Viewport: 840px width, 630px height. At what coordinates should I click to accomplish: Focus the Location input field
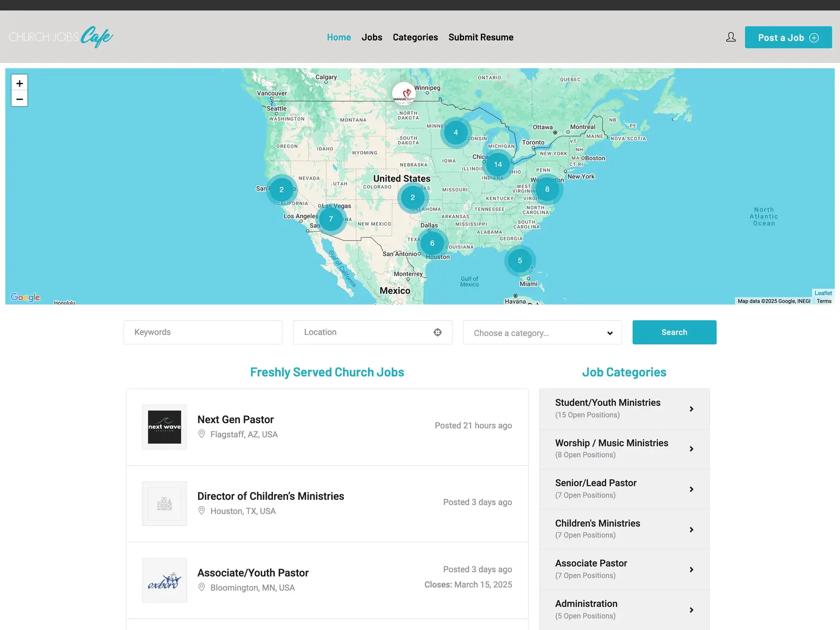pyautogui.click(x=372, y=332)
